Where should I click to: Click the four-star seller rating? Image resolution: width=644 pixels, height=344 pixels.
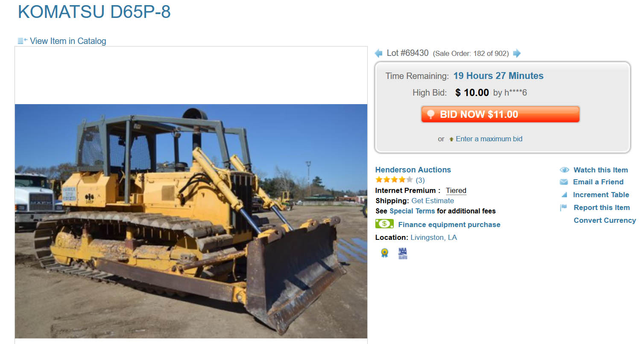click(x=394, y=180)
